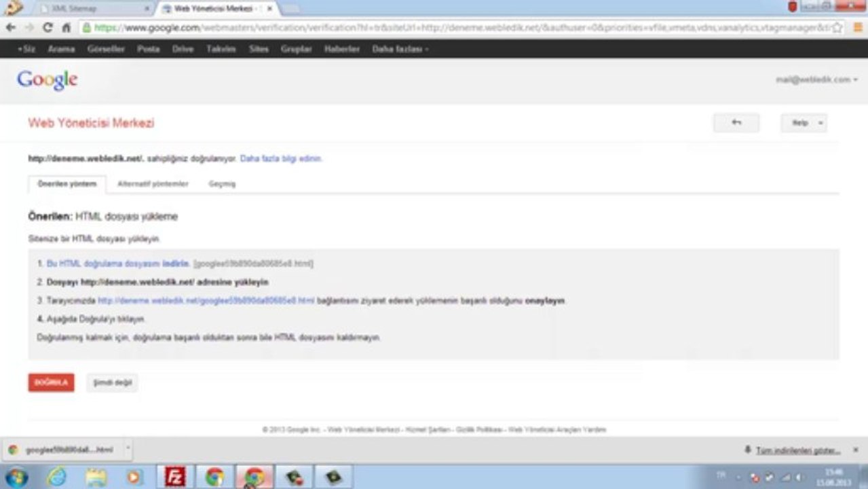Switch to the Alternatif yöntemler tab
868x489 pixels.
[153, 184]
